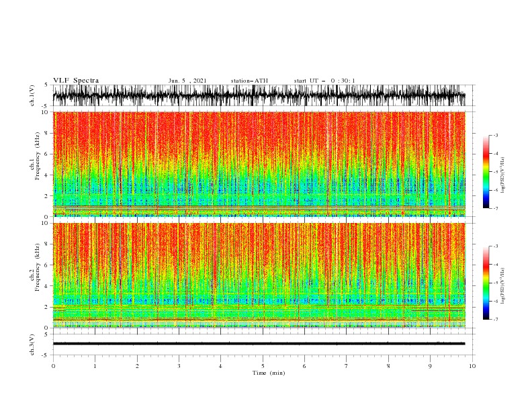
Task: Click the ch.1 spectrogram color scale bar
Action: [486, 172]
